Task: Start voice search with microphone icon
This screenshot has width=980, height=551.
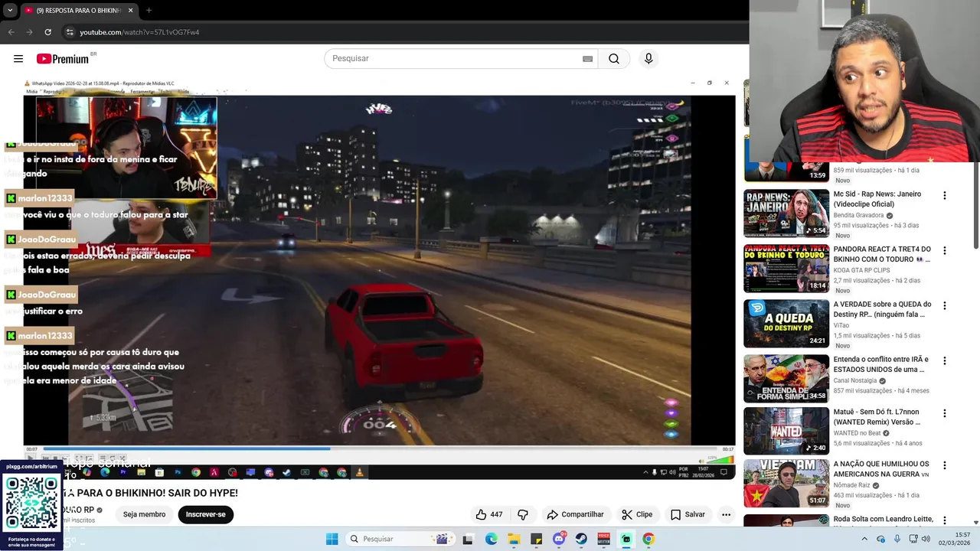Action: coord(648,59)
